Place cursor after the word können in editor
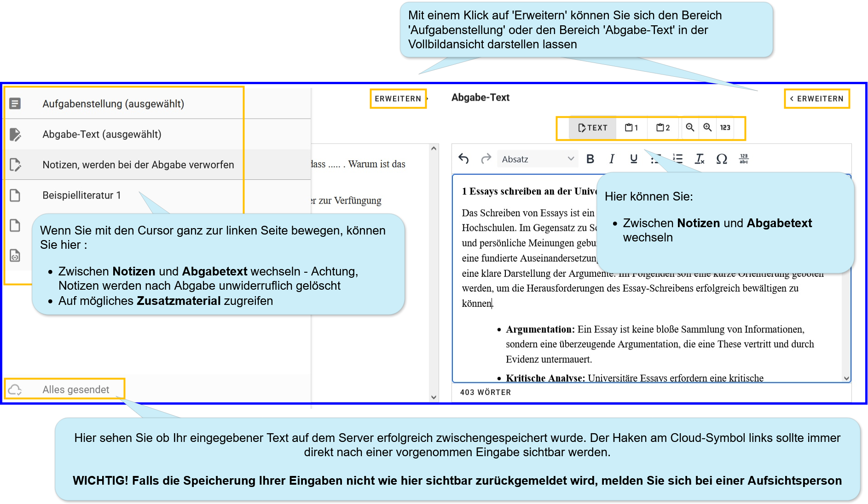868x504 pixels. click(492, 304)
